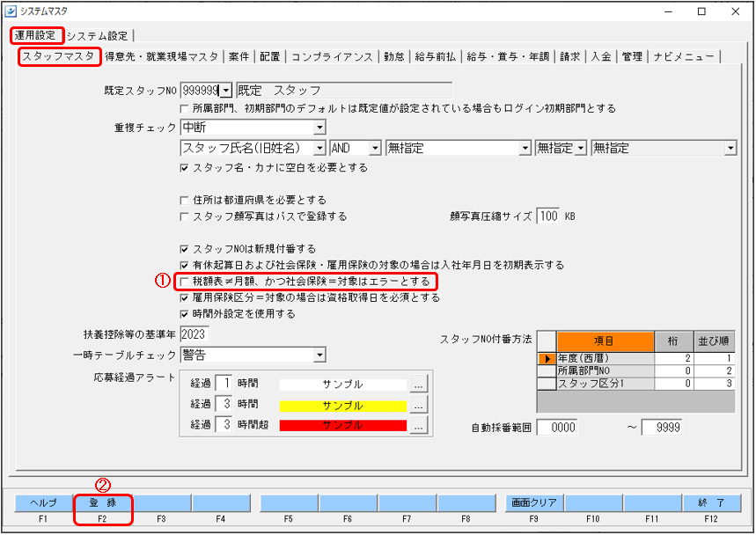Toggle ログイン初期部門とする checkbox
Viewport: 756px width, 535px height.
coord(184,109)
